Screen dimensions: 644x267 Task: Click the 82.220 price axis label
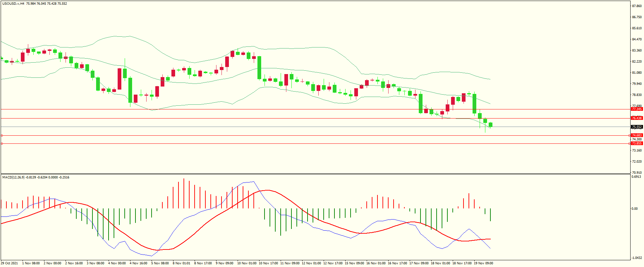(x=637, y=62)
